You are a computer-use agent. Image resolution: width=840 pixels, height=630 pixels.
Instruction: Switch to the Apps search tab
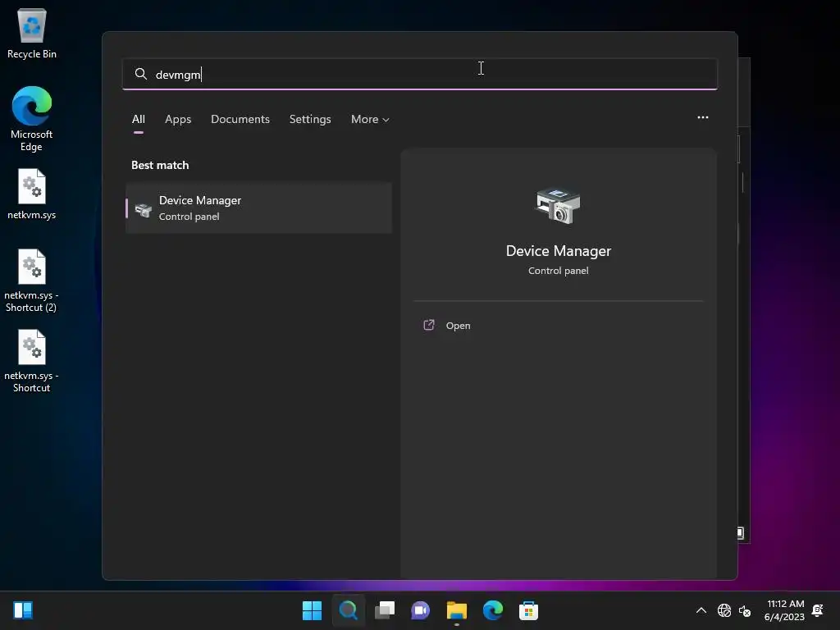[x=178, y=120]
